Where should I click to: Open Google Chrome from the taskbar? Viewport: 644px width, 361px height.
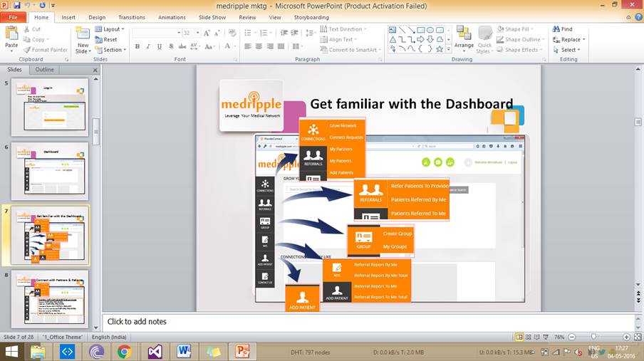124,351
